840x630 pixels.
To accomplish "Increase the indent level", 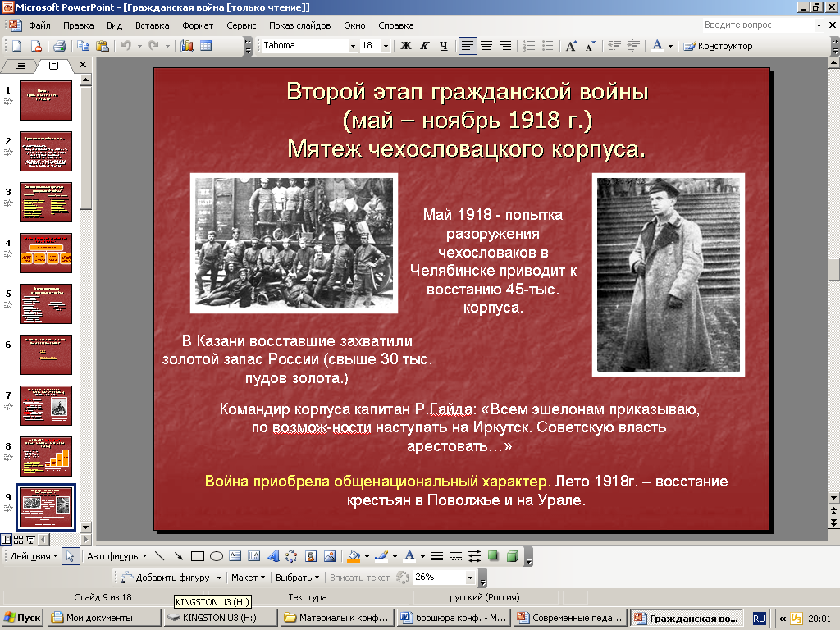I will point(633,46).
